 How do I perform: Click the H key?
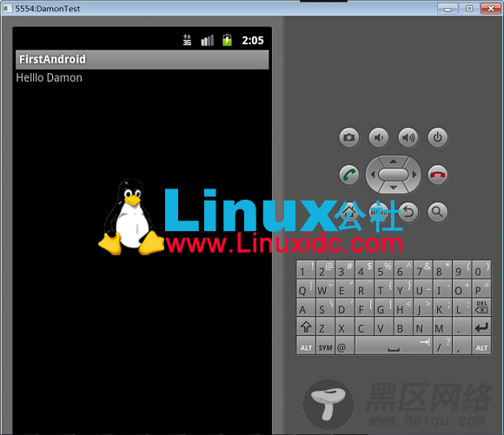click(x=403, y=307)
